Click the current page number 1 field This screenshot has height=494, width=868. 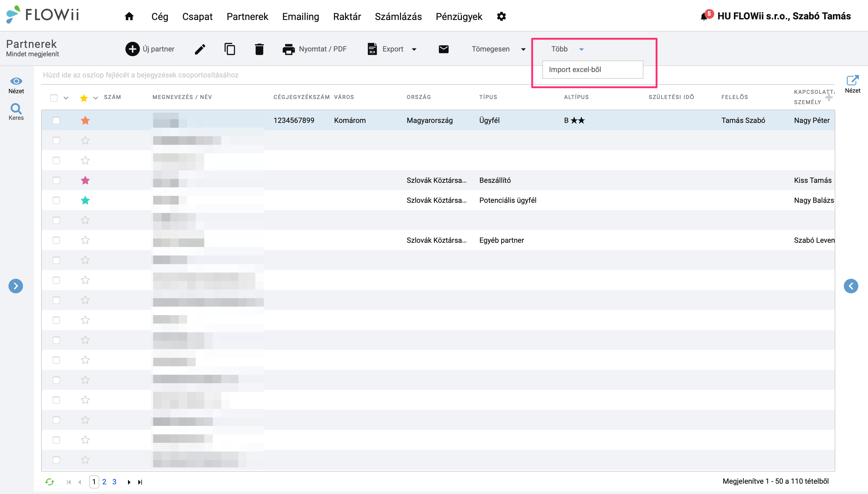pyautogui.click(x=94, y=482)
